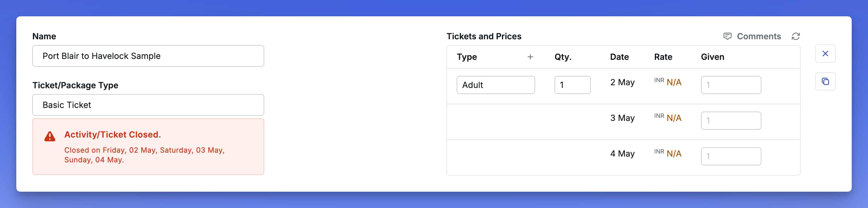868x208 pixels.
Task: Click the N/A rate for 3 May
Action: click(674, 118)
